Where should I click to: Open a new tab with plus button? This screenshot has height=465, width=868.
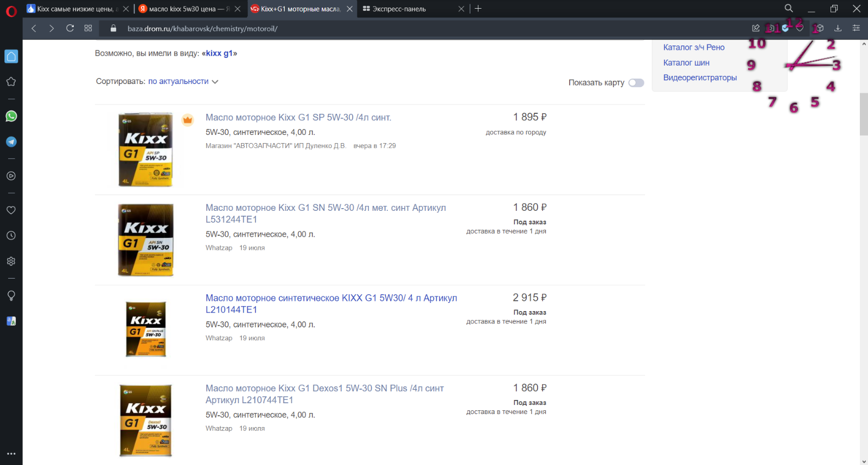478,9
